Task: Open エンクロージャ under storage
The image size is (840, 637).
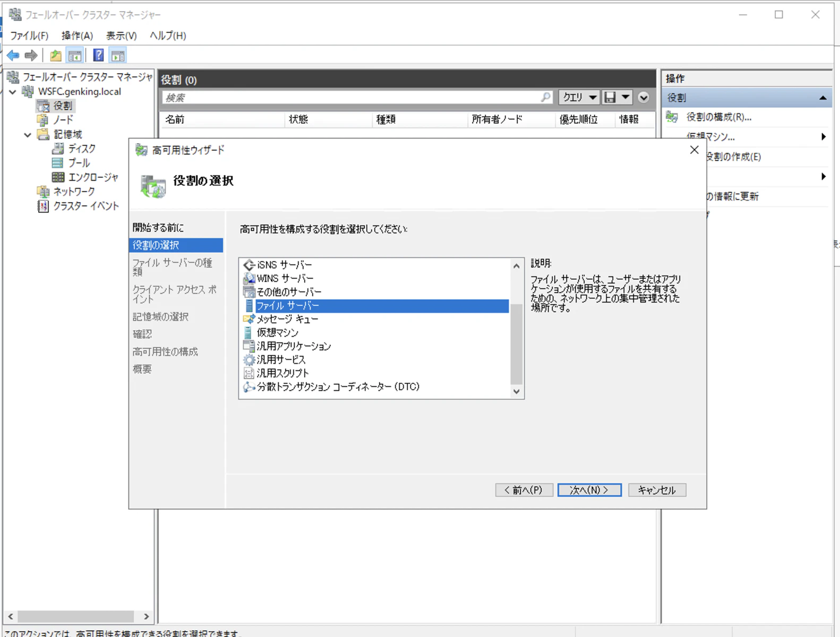Action: (x=93, y=177)
